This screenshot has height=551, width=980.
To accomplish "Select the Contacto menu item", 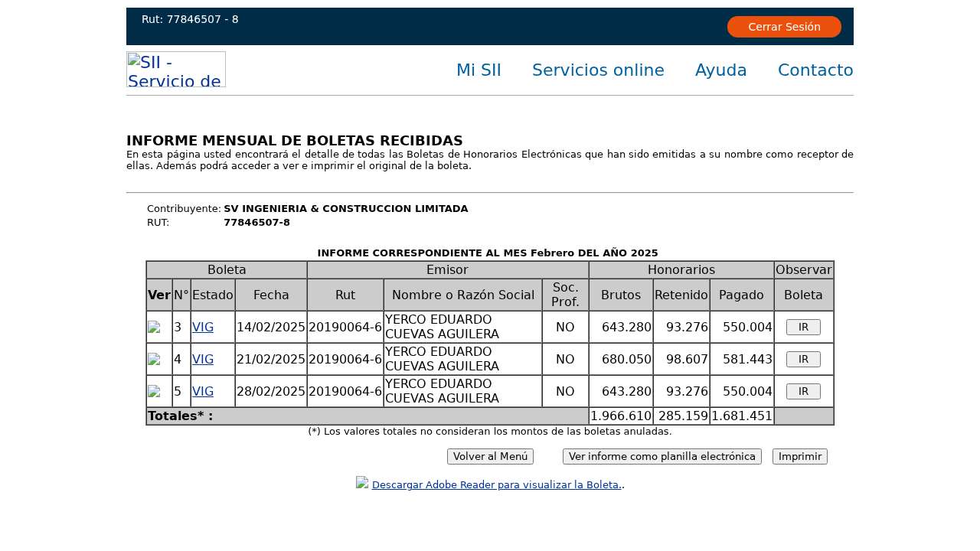I will (815, 70).
